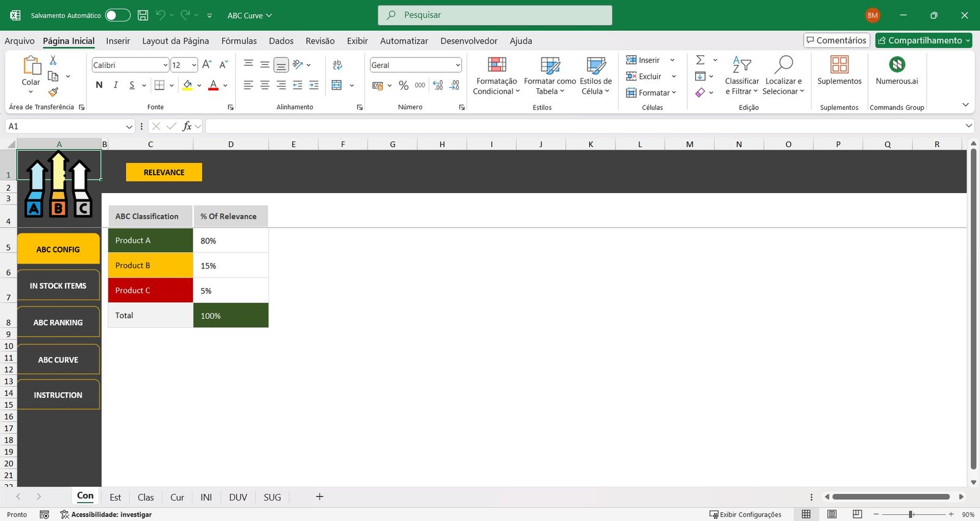Viewport: 980px width, 521px height.
Task: Toggle center horizontal alignment
Action: coord(265,85)
